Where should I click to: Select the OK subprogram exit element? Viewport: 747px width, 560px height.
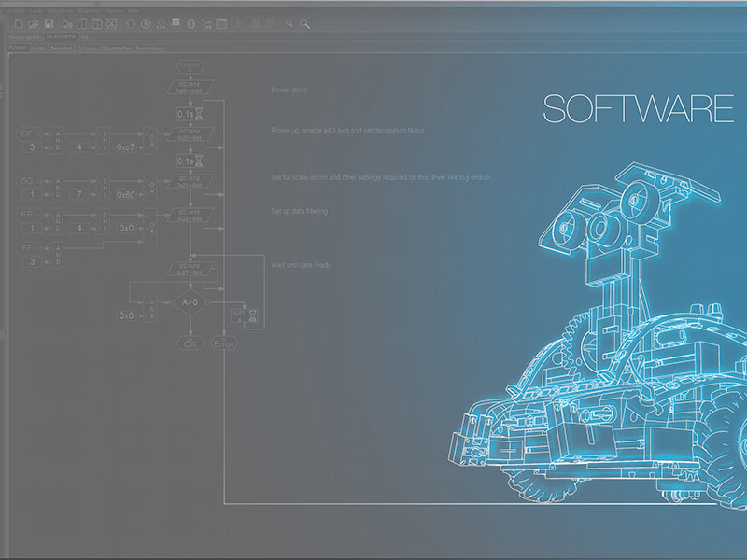190,343
